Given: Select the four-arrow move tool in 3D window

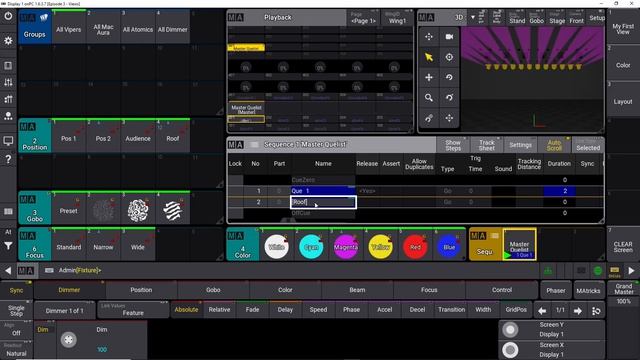Looking at the screenshot, I should click(x=429, y=78).
